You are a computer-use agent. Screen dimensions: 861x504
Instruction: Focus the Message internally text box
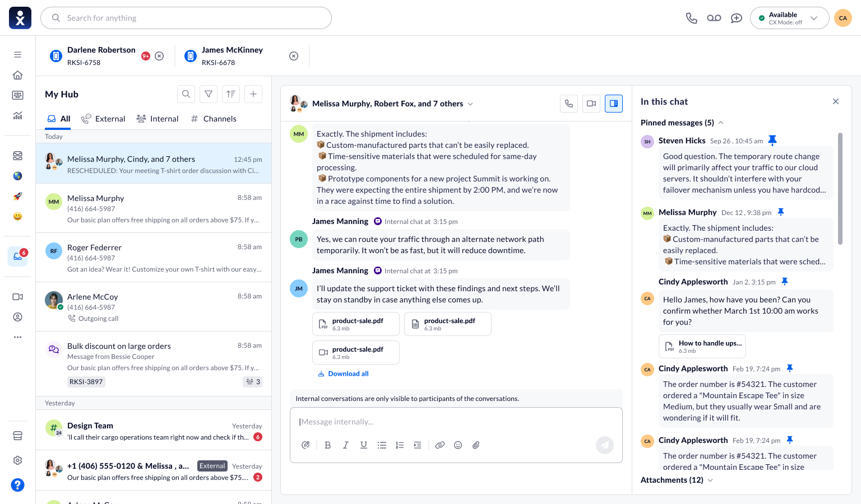click(x=456, y=422)
